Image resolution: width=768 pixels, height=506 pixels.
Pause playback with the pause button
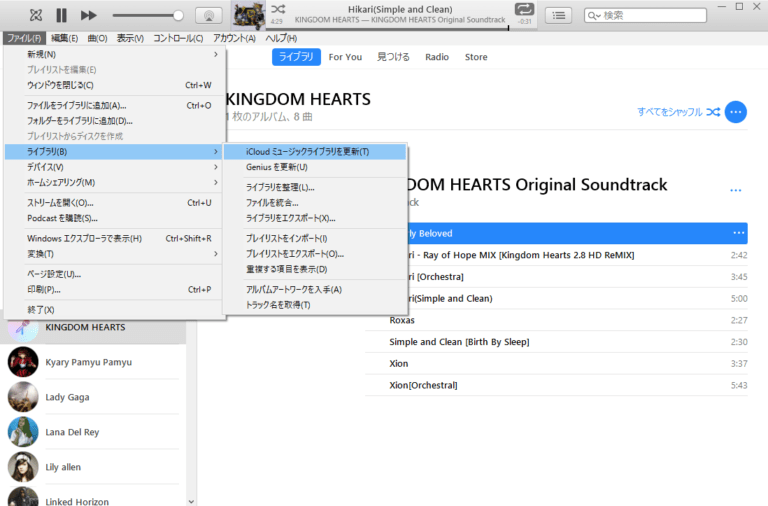[x=61, y=15]
